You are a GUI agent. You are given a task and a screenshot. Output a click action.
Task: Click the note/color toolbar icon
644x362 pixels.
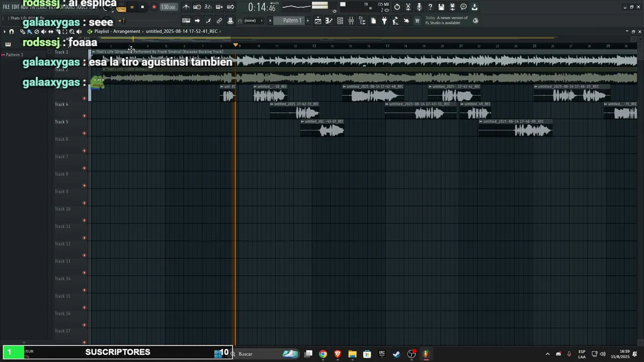click(208, 21)
